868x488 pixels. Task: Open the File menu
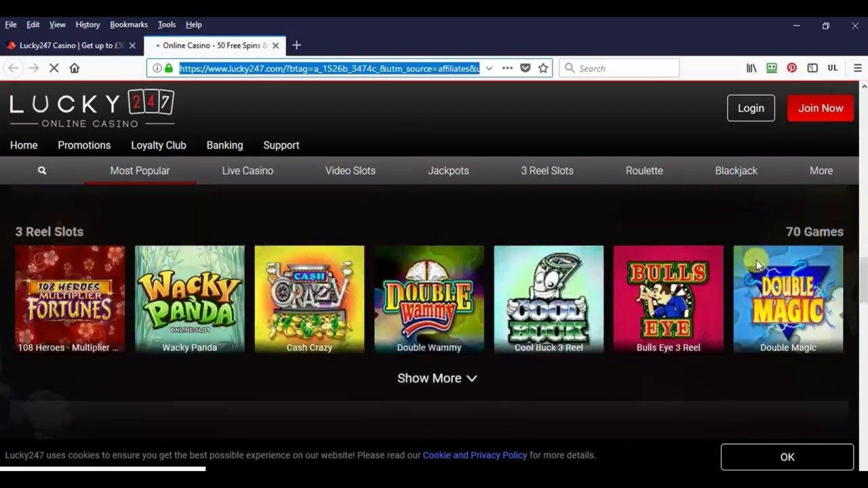pyautogui.click(x=11, y=24)
